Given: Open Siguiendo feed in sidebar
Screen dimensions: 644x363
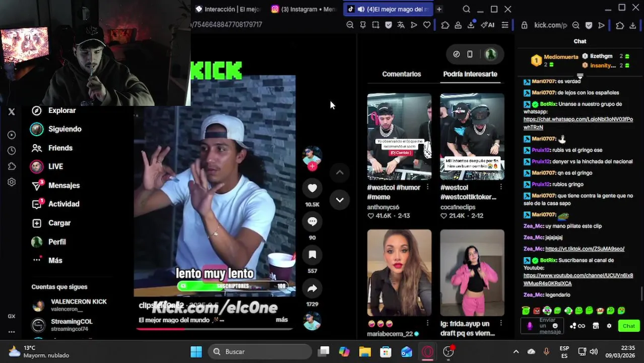Looking at the screenshot, I should (x=56, y=129).
